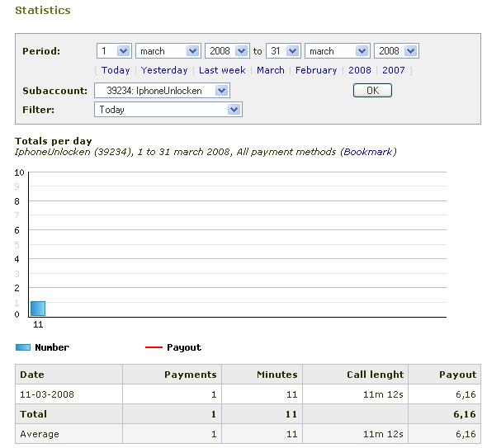Click the Total row label
This screenshot has height=448, width=487.
click(34, 414)
